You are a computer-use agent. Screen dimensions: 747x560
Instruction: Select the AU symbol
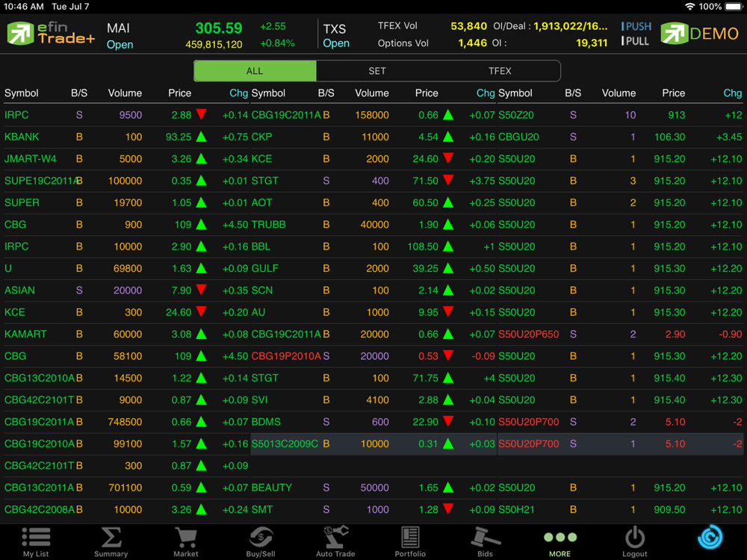[x=258, y=312]
